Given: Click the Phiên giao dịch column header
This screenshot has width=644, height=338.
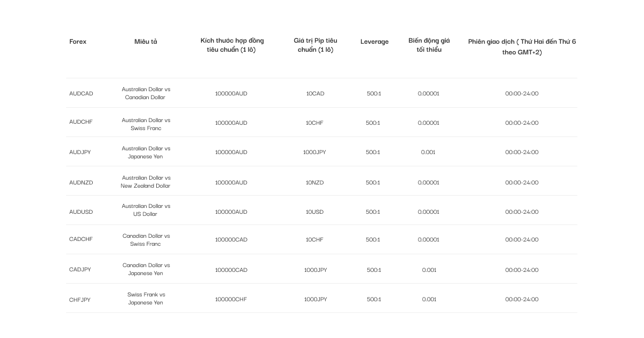Looking at the screenshot, I should click(x=522, y=46).
